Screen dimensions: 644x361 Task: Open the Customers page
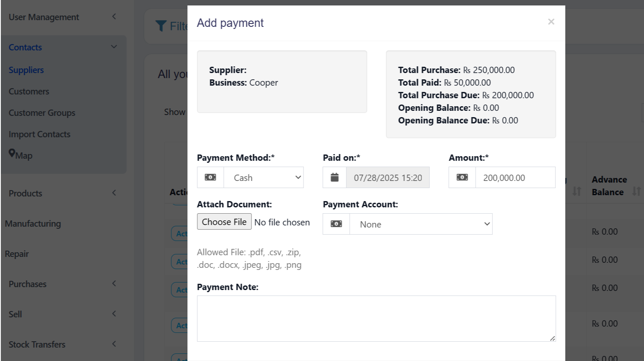pos(29,92)
